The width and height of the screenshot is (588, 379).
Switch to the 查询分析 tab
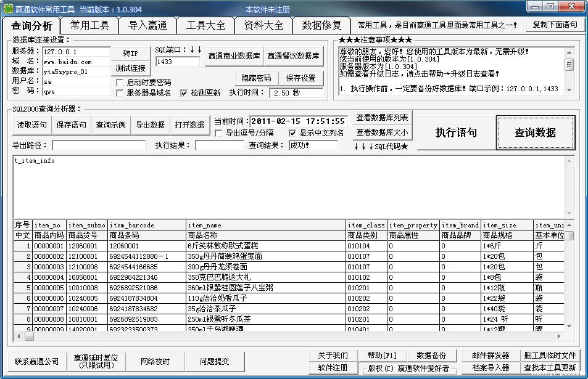pyautogui.click(x=31, y=26)
